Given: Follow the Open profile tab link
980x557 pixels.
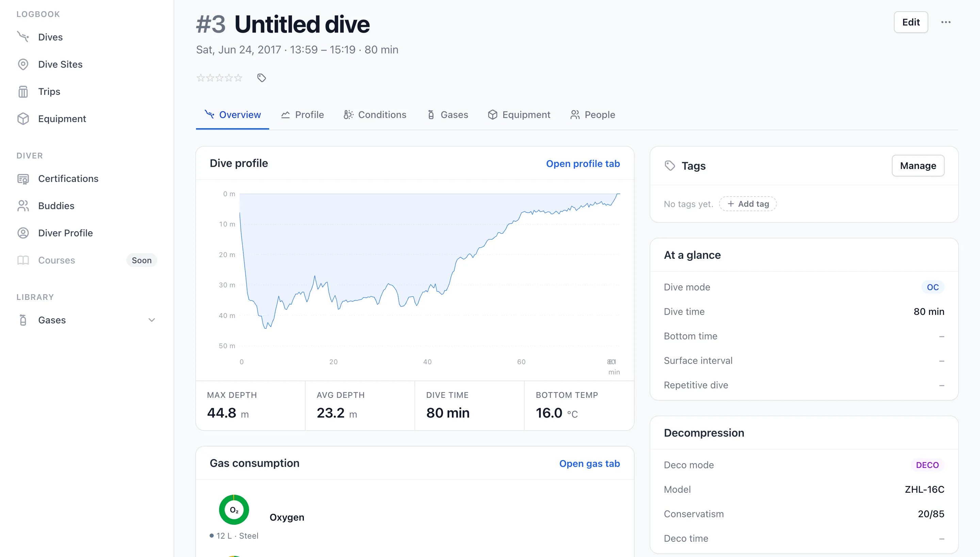Looking at the screenshot, I should click(583, 163).
